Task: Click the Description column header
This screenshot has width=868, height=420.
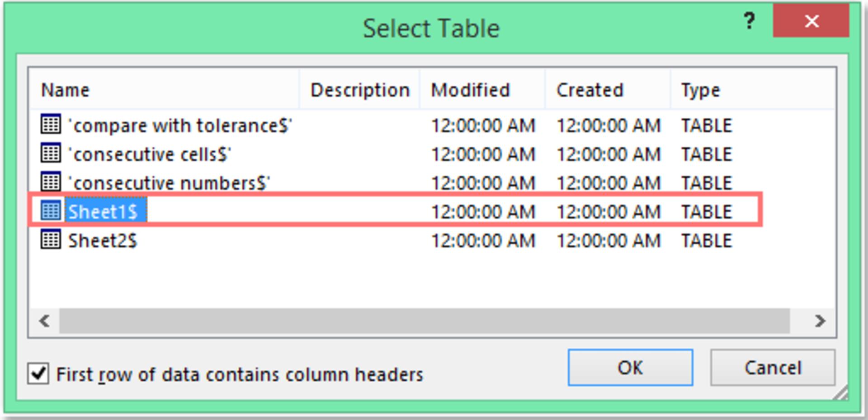Action: point(360,90)
